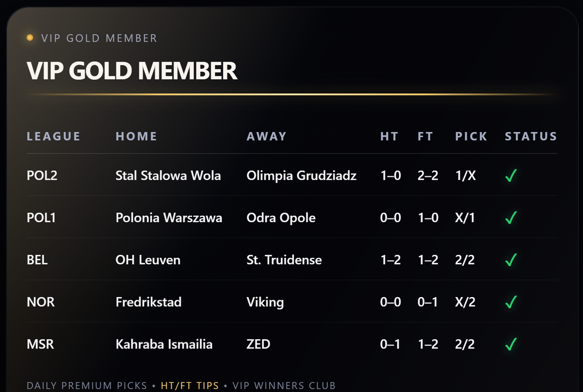Viewport: 583px width, 392px height.
Task: Click the PICK column header
Action: click(471, 136)
